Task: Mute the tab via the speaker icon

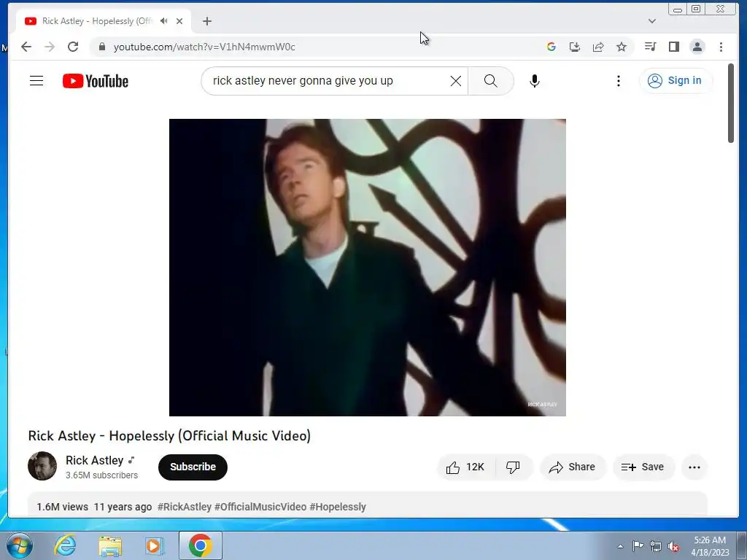Action: [x=164, y=21]
